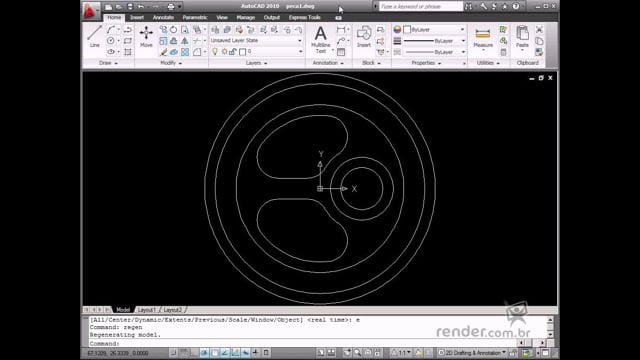Switch to the Manage ribbon tab
Screen dimensions: 640x360
(246, 18)
